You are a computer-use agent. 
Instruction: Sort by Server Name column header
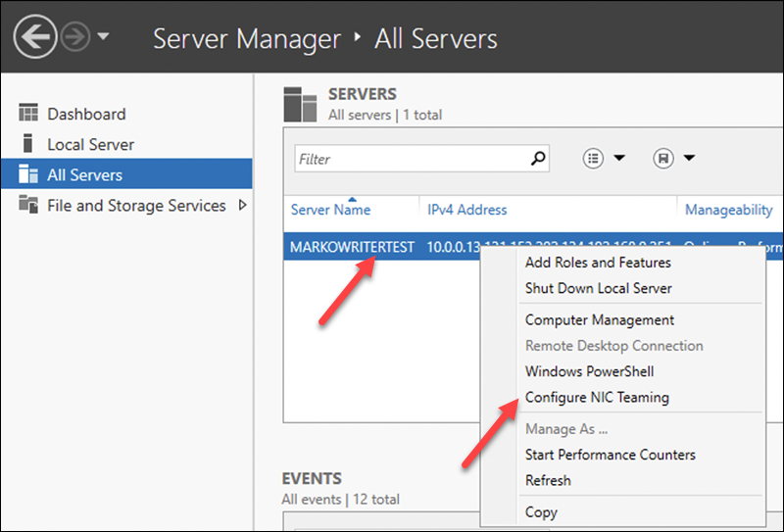click(330, 210)
